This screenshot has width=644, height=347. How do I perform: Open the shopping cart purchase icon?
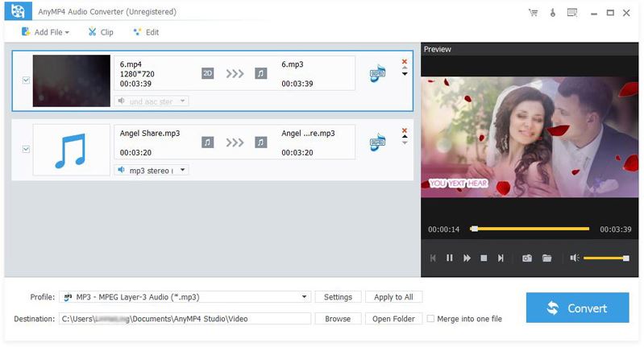click(x=533, y=13)
